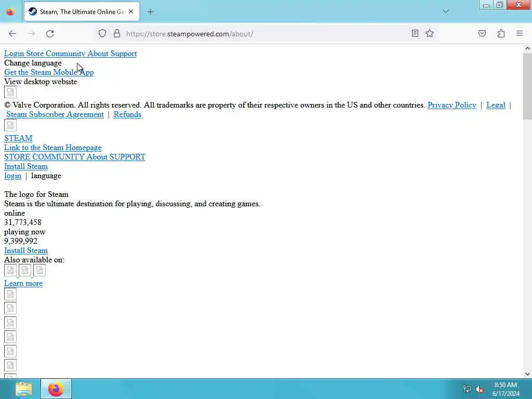This screenshot has width=532, height=399.
Task: Click Get the Steam Mobile App link
Action: [x=49, y=72]
